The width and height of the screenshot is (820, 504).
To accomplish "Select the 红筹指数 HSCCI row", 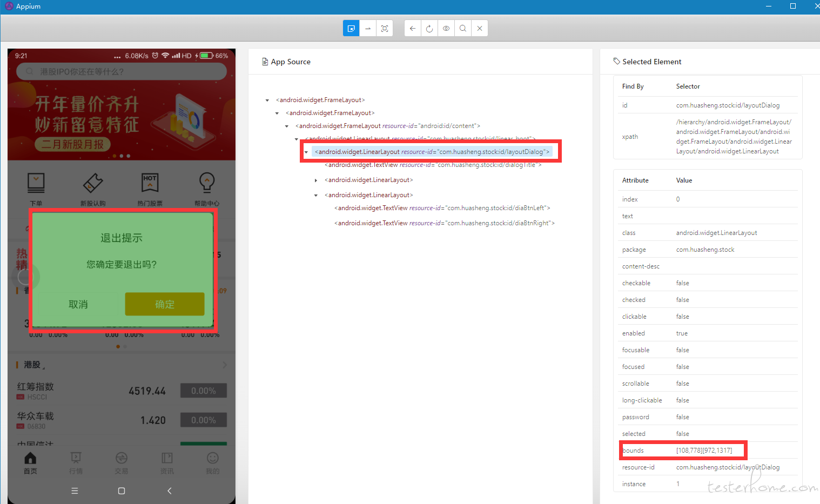I will 122,391.
